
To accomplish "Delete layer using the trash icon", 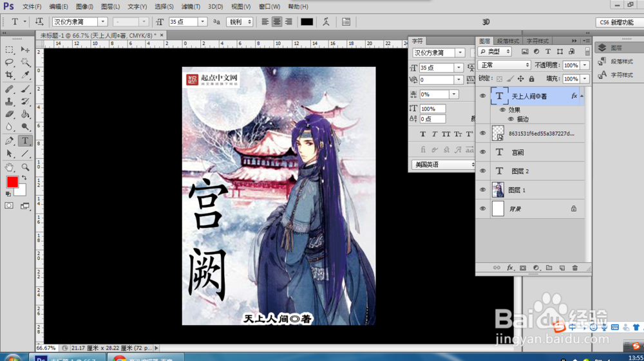I will point(575,268).
